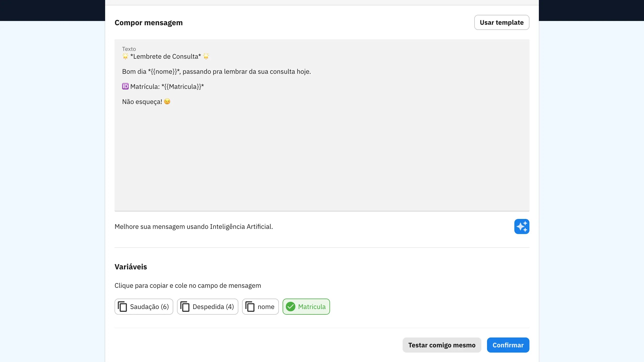Click the purple ID emoji in the message

click(x=125, y=86)
